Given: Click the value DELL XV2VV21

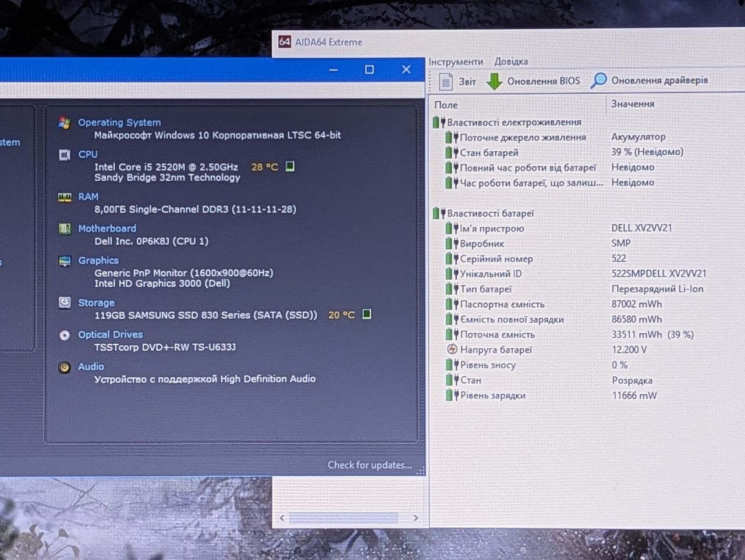Looking at the screenshot, I should click(x=641, y=228).
